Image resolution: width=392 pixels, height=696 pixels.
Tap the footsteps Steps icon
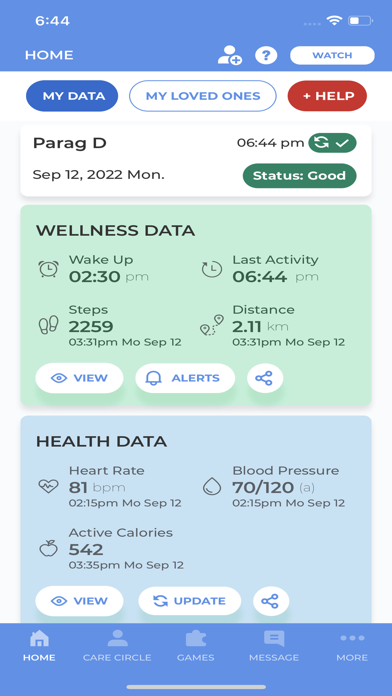(x=48, y=325)
